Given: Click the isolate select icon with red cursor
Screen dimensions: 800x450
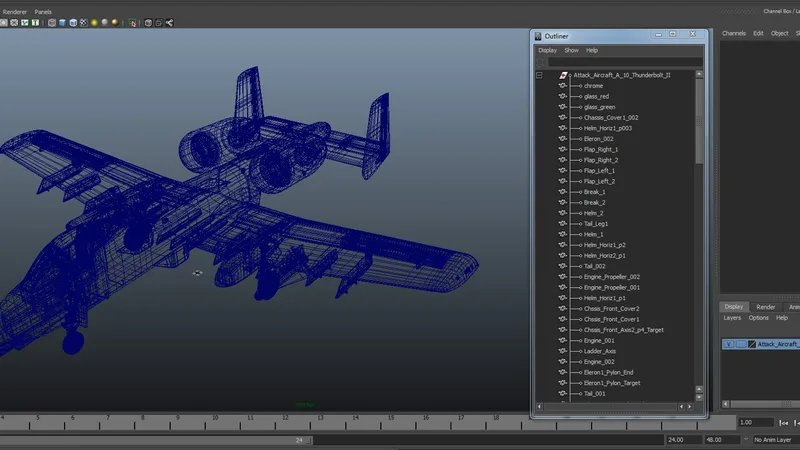Looking at the screenshot, I should click(133, 22).
